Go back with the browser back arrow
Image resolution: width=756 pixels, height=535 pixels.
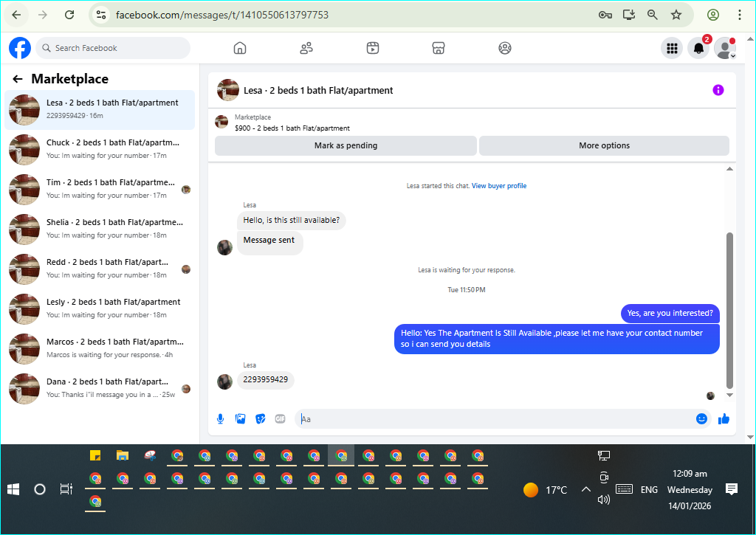pos(16,15)
